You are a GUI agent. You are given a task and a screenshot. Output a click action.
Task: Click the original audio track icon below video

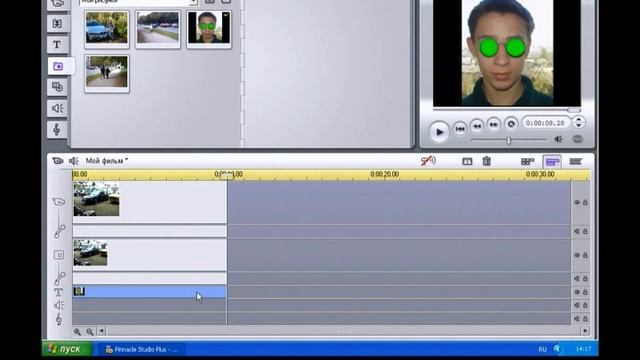[x=60, y=231]
